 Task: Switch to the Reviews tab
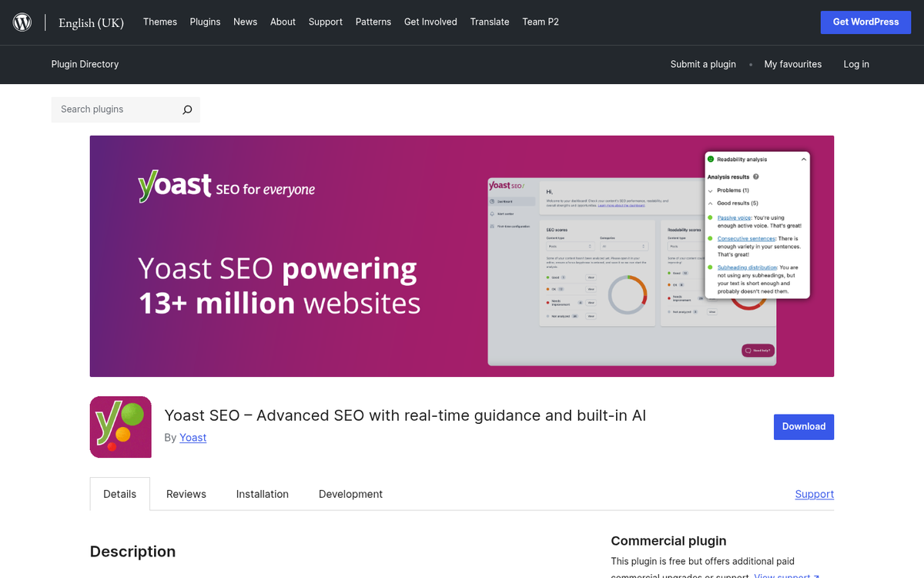[186, 494]
